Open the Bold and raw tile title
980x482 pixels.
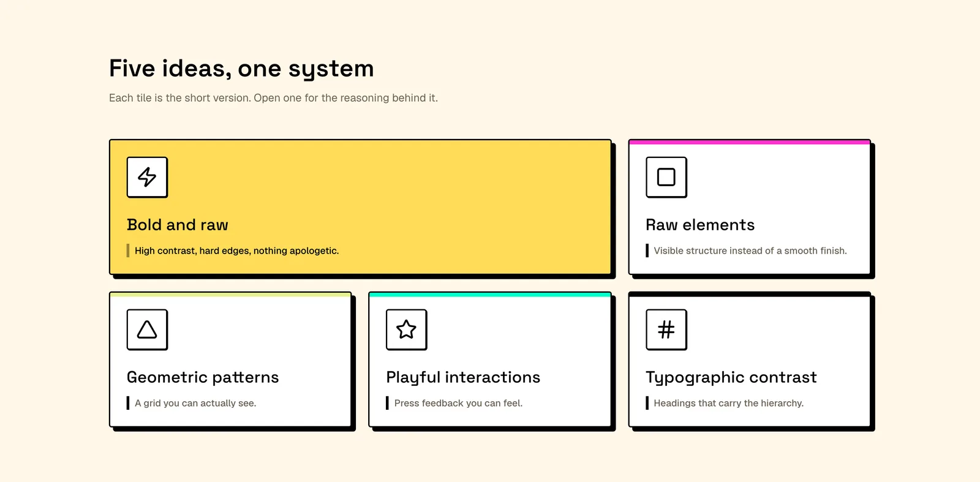[178, 225]
